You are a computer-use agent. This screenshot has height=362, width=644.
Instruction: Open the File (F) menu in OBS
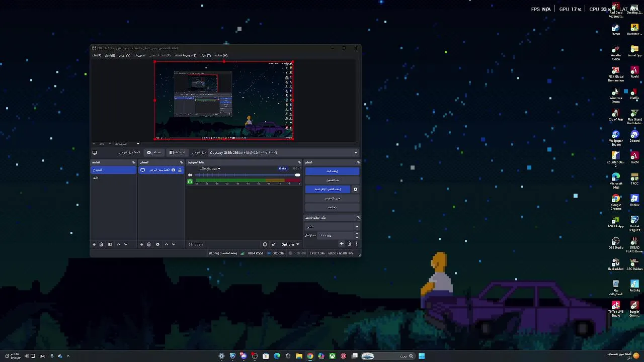coord(97,55)
